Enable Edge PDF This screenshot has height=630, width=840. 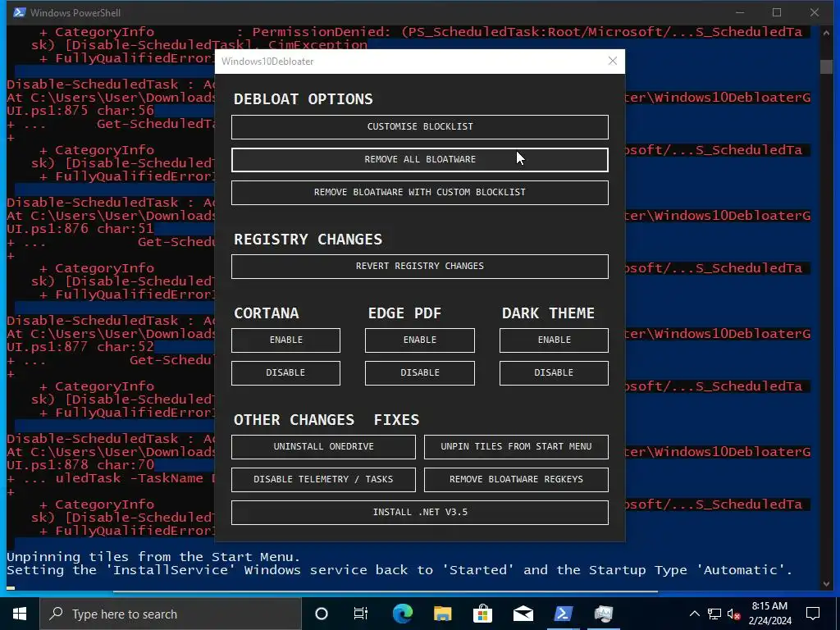click(x=419, y=340)
